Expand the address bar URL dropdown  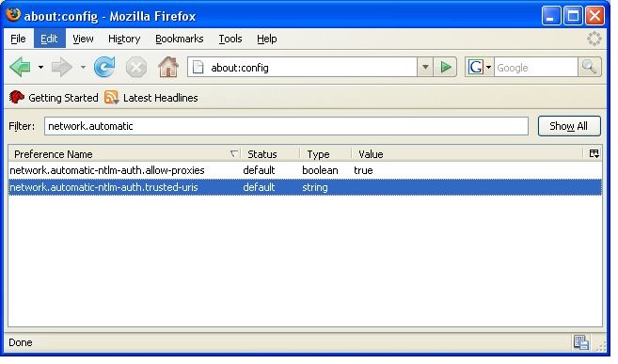pos(425,67)
